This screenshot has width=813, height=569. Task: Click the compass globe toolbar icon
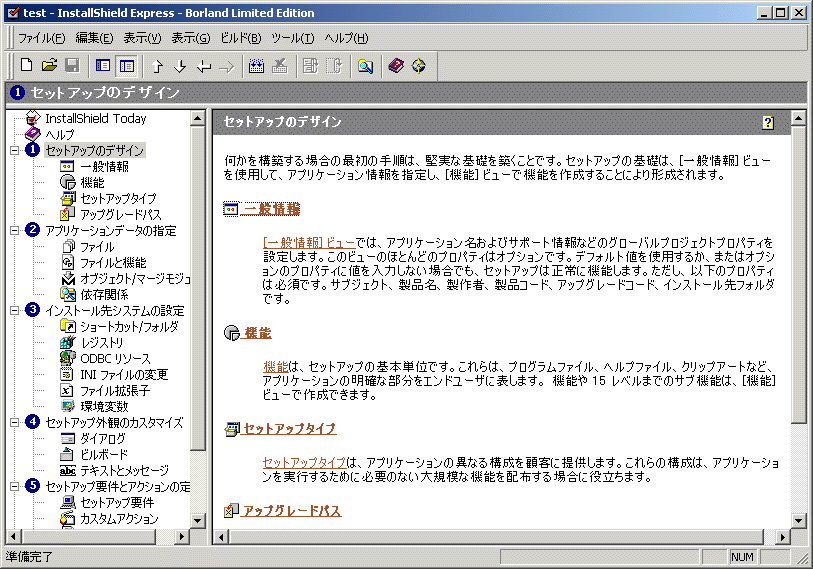point(418,66)
